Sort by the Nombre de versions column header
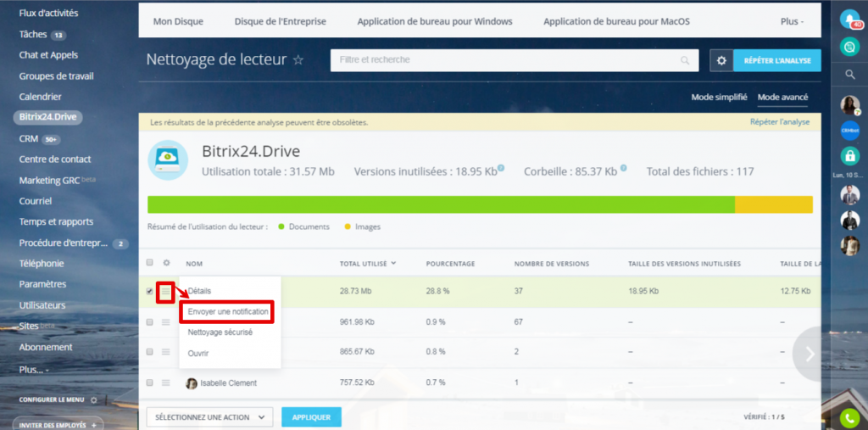Viewport: 868px width, 430px height. coord(551,264)
